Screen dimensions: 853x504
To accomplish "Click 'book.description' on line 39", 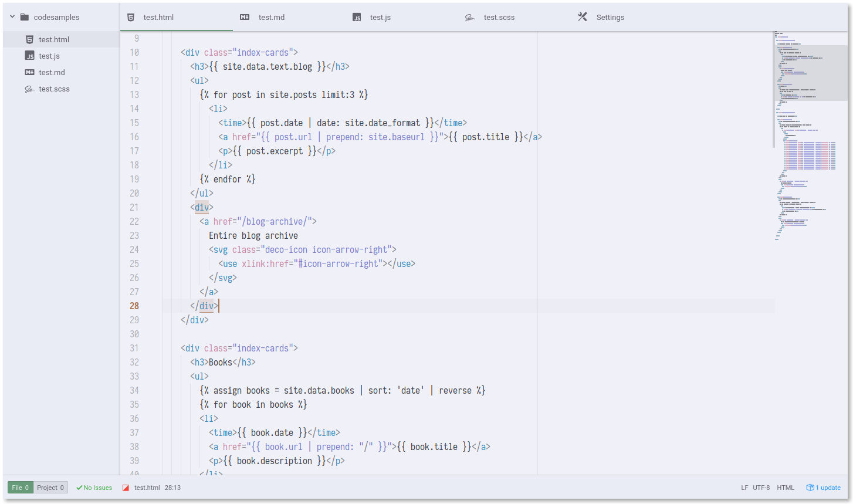I will click(275, 461).
